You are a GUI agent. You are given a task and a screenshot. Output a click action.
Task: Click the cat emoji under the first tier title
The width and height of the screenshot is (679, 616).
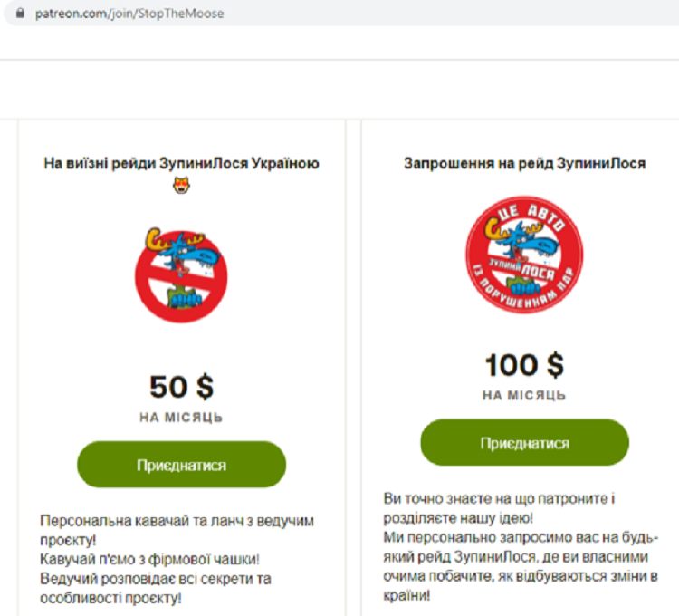(x=181, y=187)
